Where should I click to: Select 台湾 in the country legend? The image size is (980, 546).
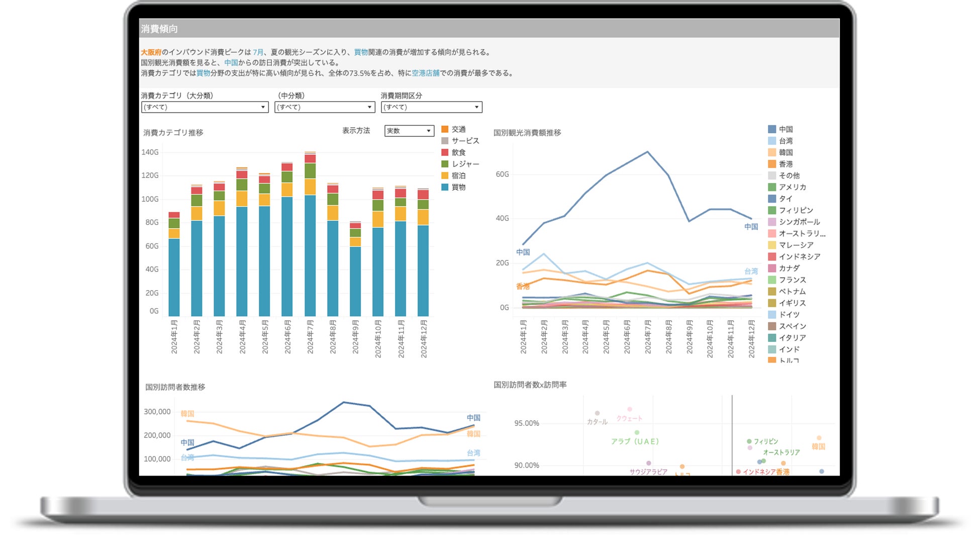pos(786,141)
